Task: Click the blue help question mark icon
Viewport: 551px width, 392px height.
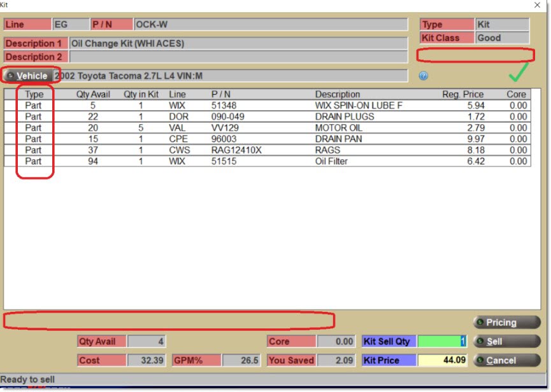Action: (x=424, y=76)
